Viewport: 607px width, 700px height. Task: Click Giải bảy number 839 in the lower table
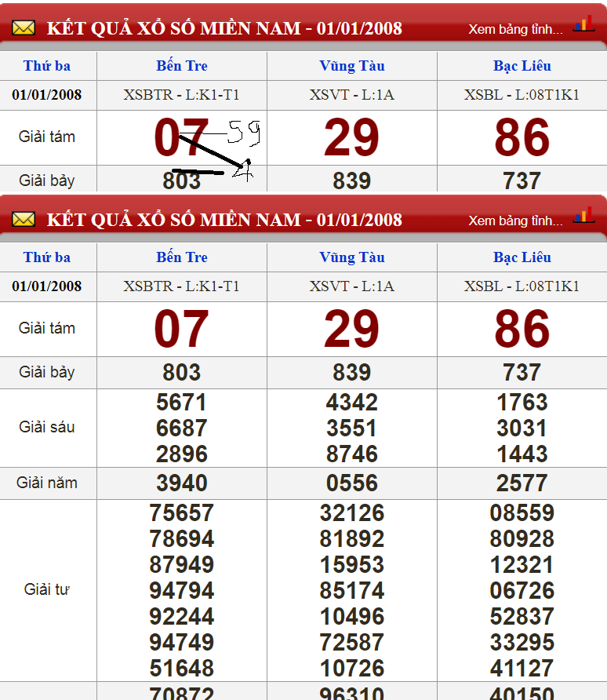pos(352,372)
